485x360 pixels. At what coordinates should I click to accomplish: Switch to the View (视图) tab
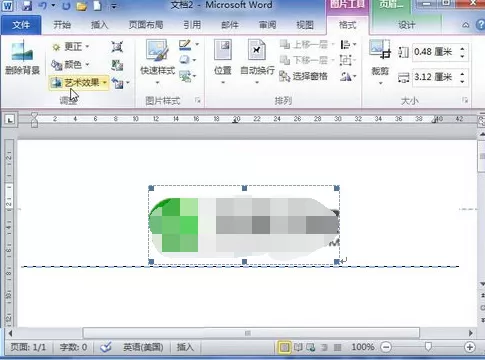point(305,25)
